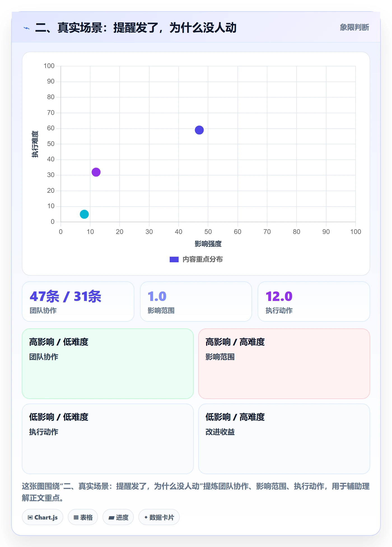Click the 表格 tag chip
The width and height of the screenshot is (392, 547).
[83, 517]
